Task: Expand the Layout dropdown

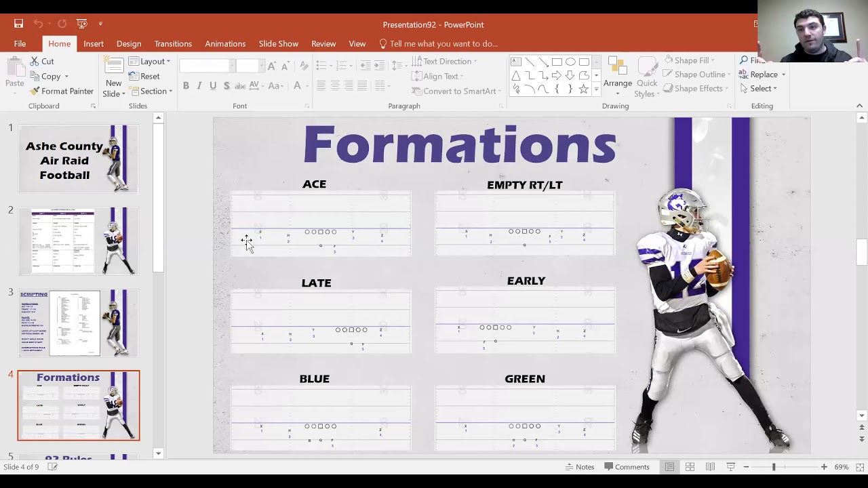Action: (150, 61)
